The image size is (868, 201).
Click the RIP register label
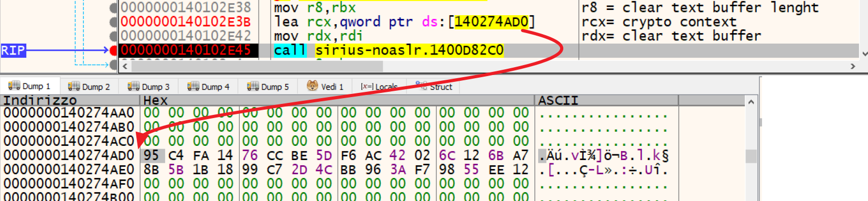tap(13, 50)
